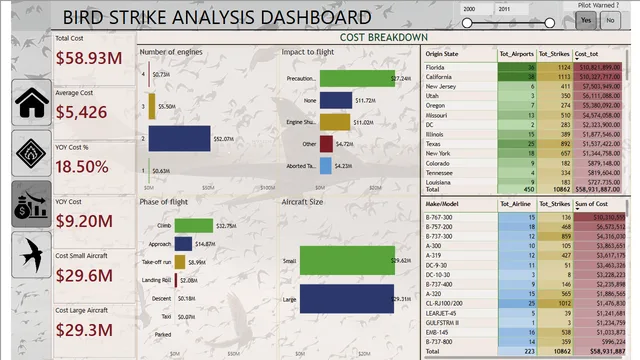This screenshot has height=360, width=640.
Task: Click the Florida row in state table
Action: coord(523,67)
